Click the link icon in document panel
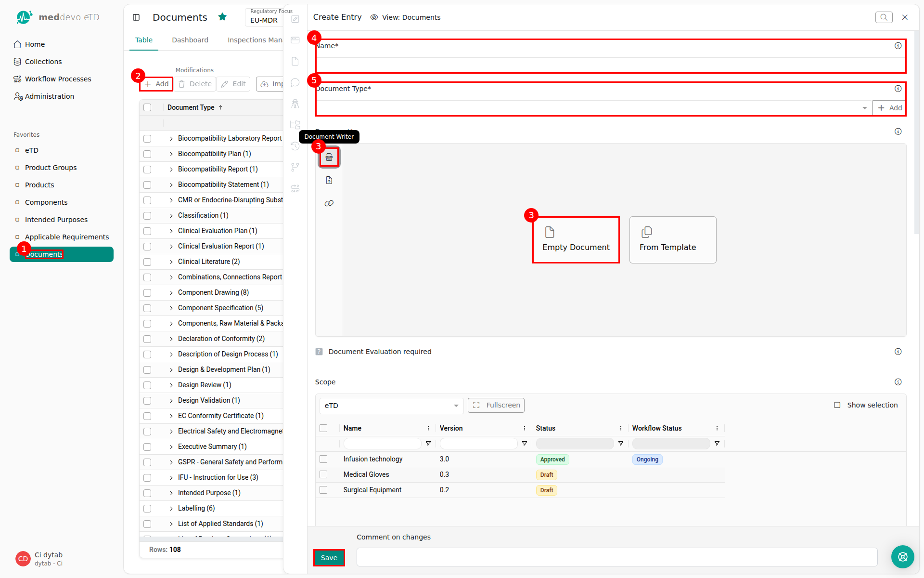Image resolution: width=924 pixels, height=578 pixels. (329, 203)
